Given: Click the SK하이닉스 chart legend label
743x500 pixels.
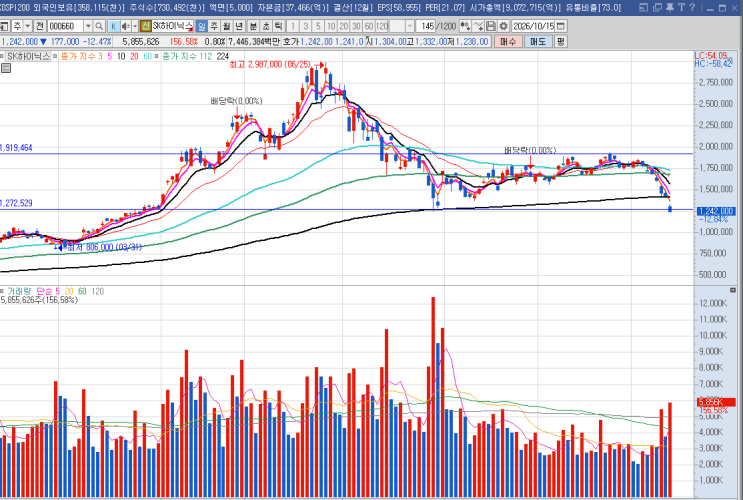Looking at the screenshot, I should (28, 56).
